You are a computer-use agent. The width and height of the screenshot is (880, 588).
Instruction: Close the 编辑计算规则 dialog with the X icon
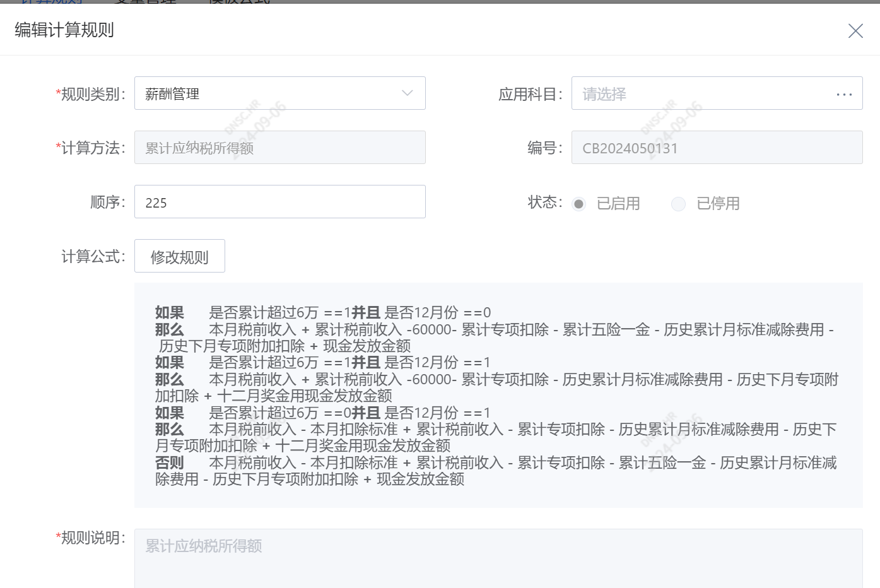855,30
